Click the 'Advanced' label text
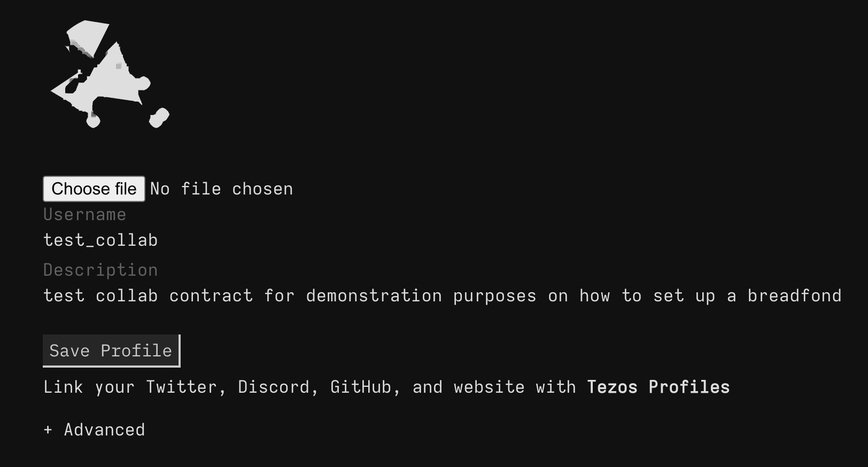The height and width of the screenshot is (467, 868). (105, 430)
